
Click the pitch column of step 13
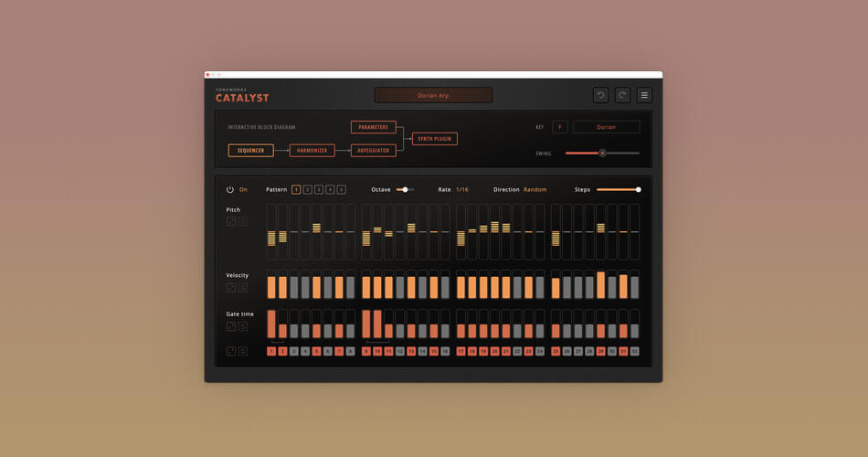411,231
